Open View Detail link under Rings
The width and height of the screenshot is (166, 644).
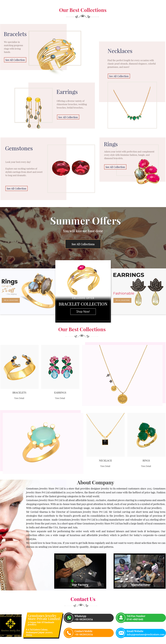click(x=146, y=466)
